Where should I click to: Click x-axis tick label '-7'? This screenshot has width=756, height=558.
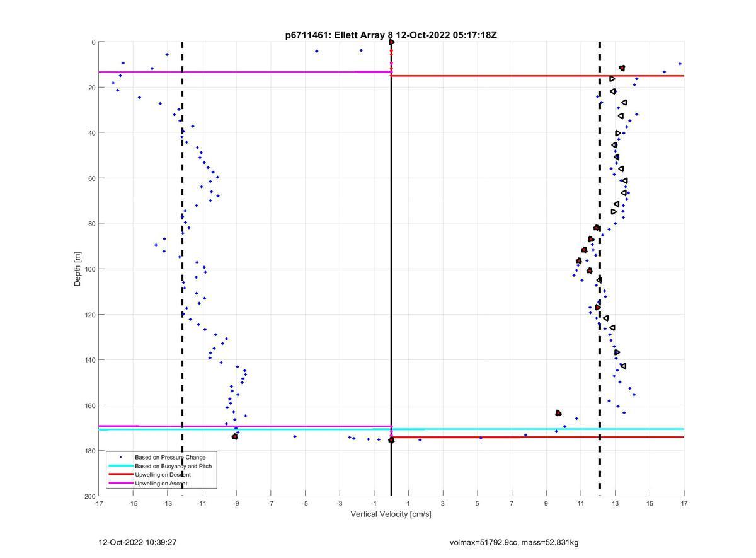point(270,503)
